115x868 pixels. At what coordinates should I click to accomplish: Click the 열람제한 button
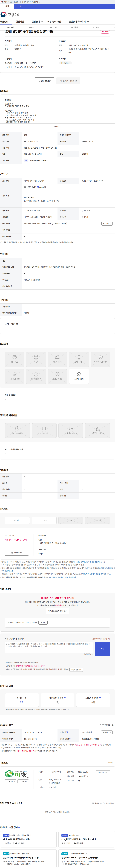pyautogui.click(x=23, y=781)
